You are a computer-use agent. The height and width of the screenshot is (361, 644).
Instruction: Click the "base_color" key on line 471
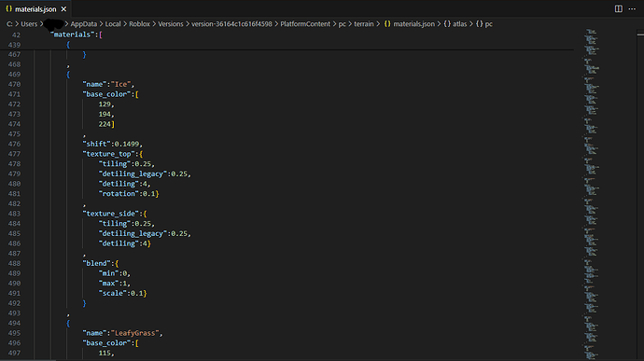click(106, 94)
